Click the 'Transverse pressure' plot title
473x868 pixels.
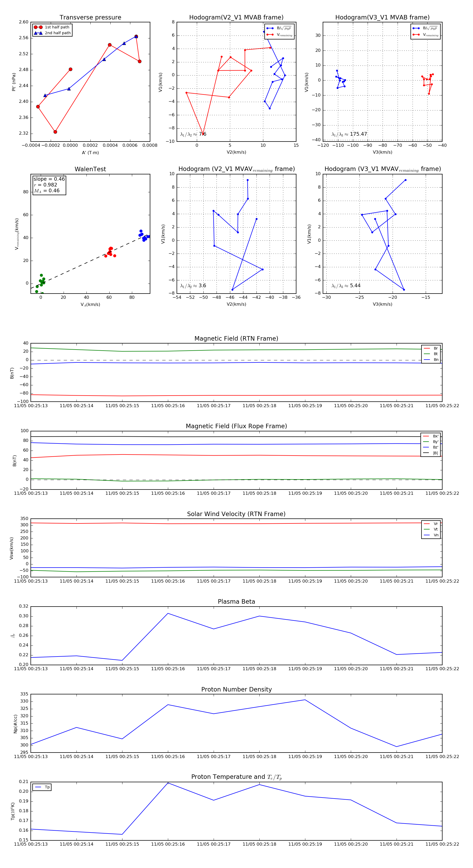pyautogui.click(x=90, y=18)
